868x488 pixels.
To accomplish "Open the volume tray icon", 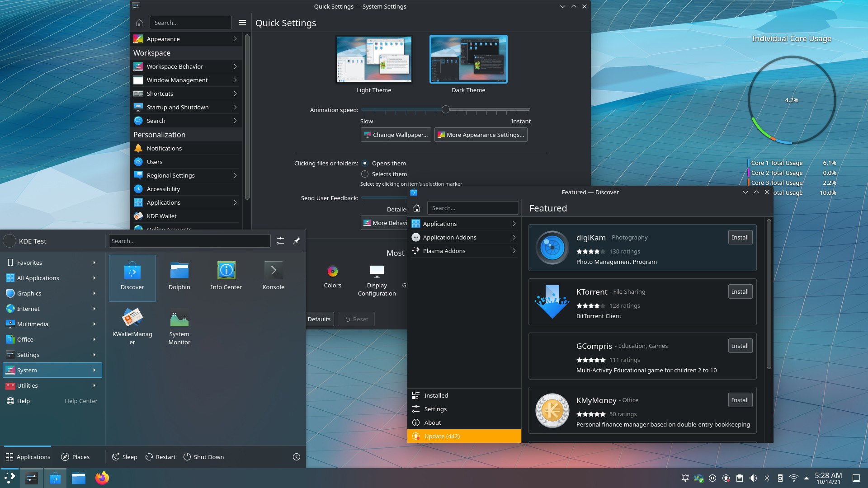I will click(753, 478).
